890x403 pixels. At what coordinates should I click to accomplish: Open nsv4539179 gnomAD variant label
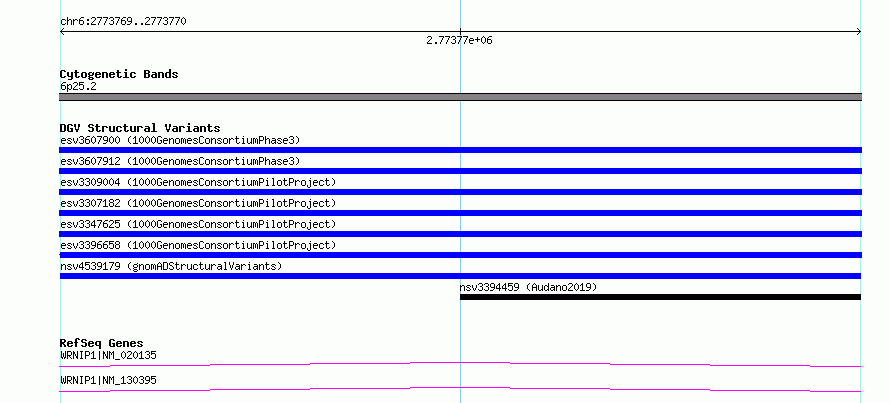point(171,266)
